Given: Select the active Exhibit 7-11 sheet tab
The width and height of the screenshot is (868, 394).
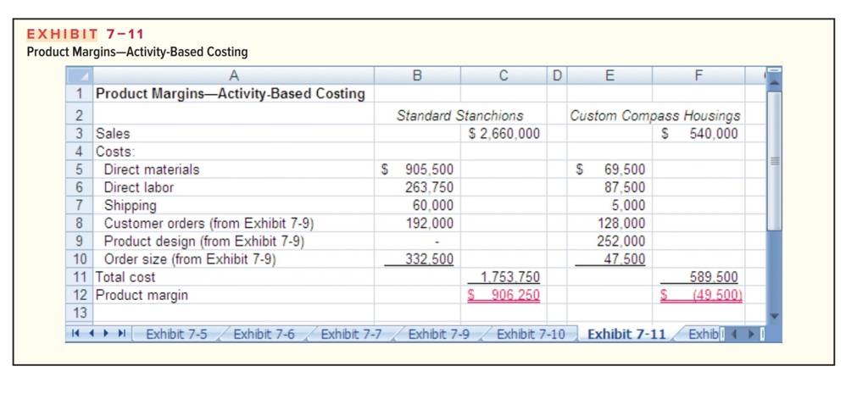Looking at the screenshot, I should 626,334.
